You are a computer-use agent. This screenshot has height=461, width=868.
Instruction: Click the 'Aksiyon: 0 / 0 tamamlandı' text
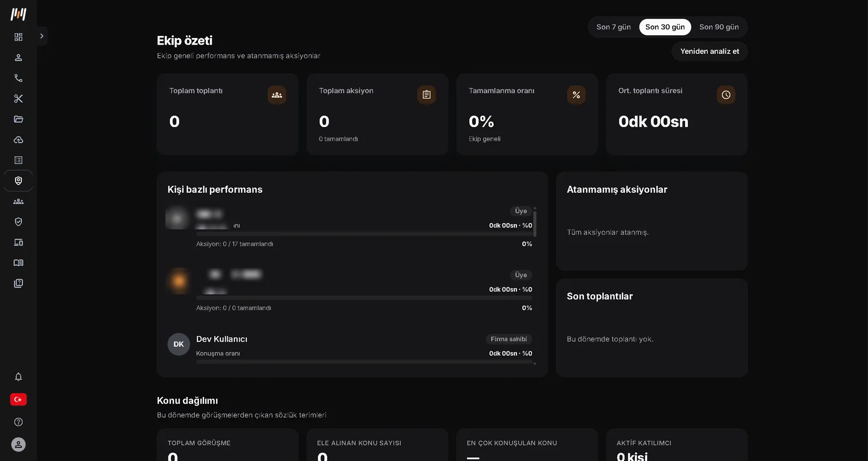tap(234, 308)
